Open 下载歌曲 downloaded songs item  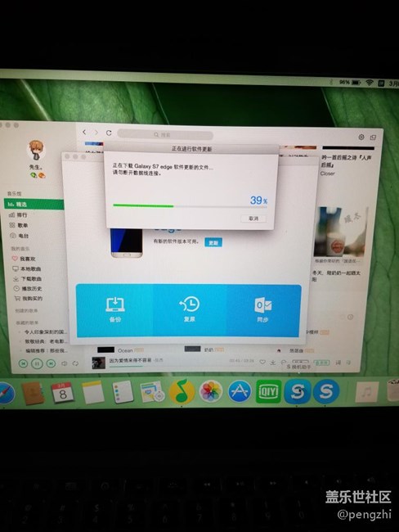point(28,279)
